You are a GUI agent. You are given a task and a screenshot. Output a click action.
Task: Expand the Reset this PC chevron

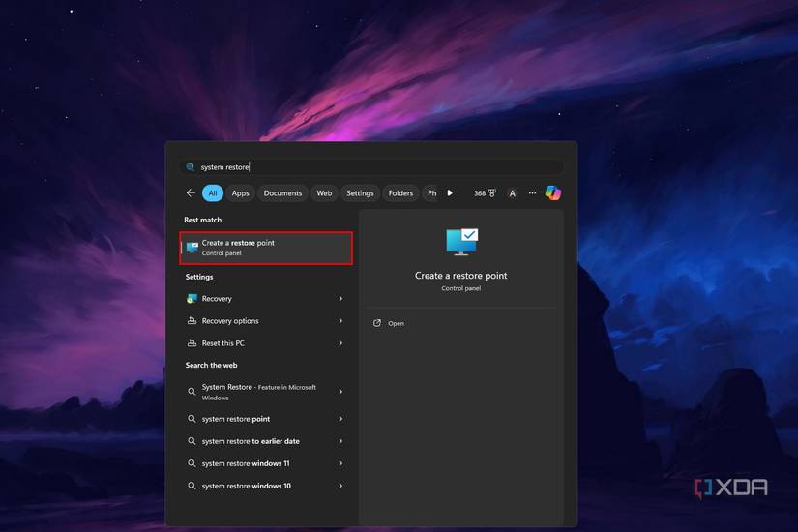pos(340,343)
